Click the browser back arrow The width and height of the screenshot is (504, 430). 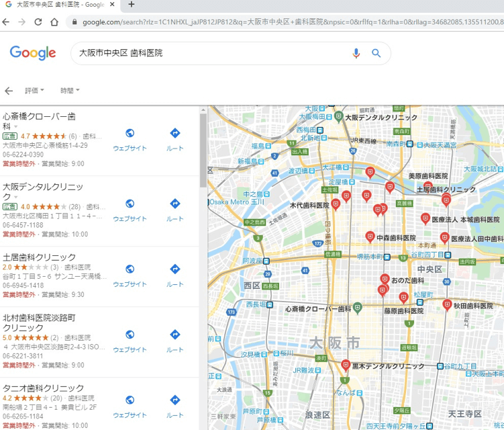coord(6,22)
